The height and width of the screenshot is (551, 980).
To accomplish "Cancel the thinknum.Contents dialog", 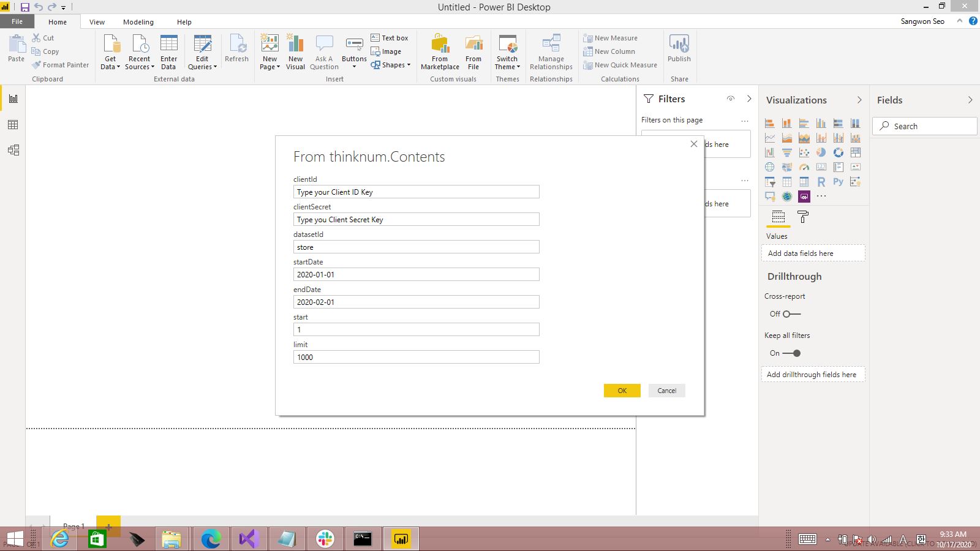I will (667, 391).
